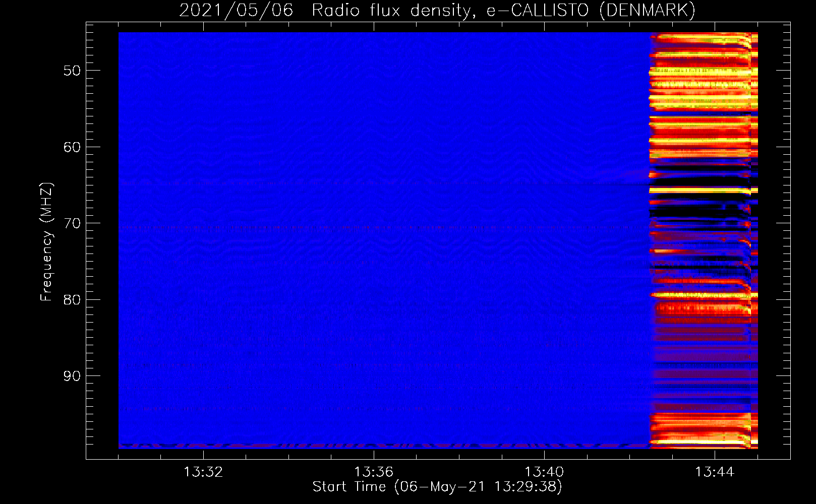Click the 90 frequency tick label
The width and height of the screenshot is (816, 504).
[72, 376]
